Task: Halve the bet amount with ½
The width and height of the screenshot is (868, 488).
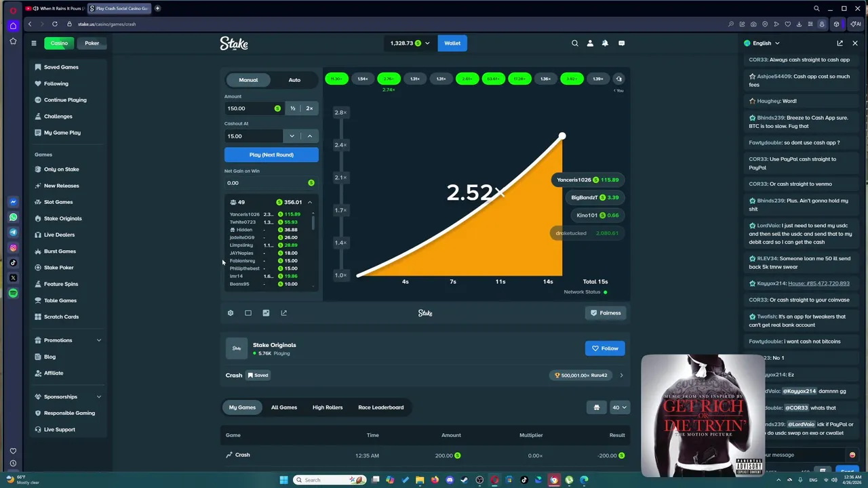Action: click(x=293, y=108)
